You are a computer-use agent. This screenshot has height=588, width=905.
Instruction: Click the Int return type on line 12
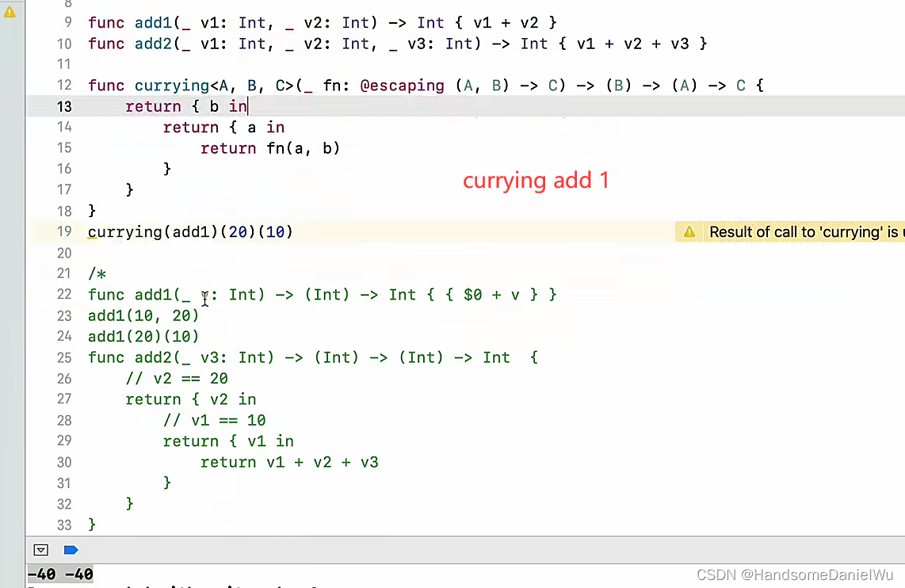(x=740, y=85)
